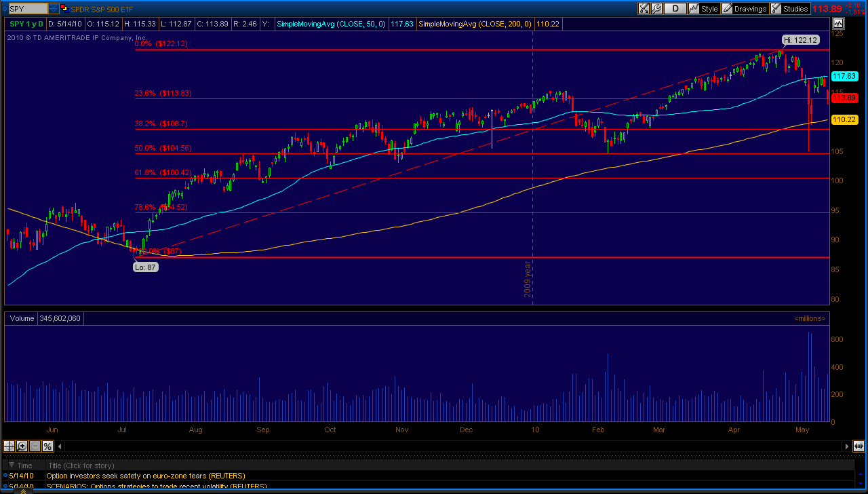Click the left arrow on the chart scrollbar
Image resolution: width=868 pixels, height=494 pixels.
click(60, 446)
